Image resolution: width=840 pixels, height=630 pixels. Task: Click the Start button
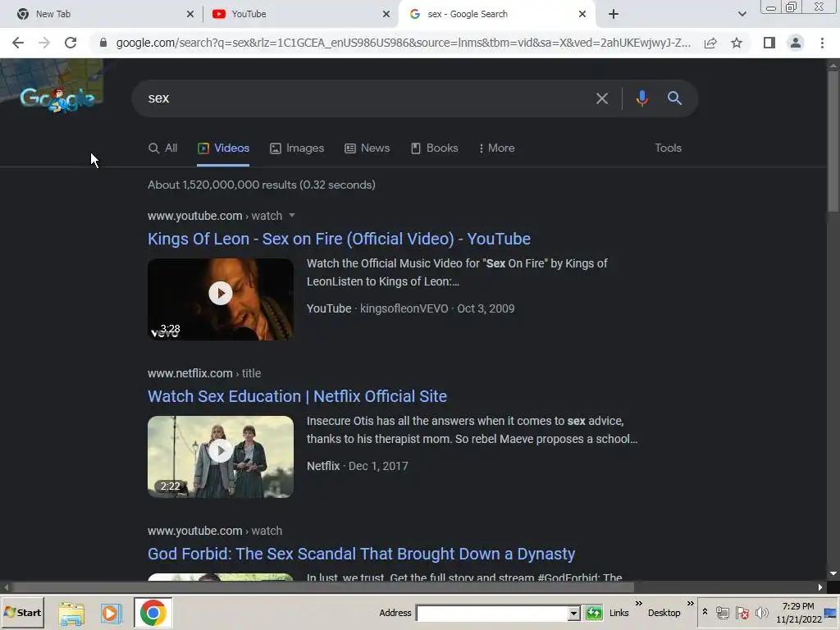pyautogui.click(x=22, y=613)
